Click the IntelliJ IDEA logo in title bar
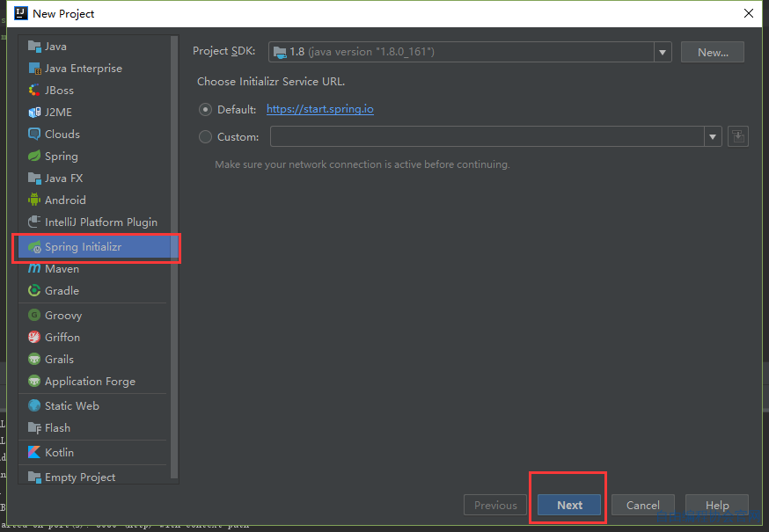Image resolution: width=769 pixels, height=532 pixels. [x=21, y=13]
